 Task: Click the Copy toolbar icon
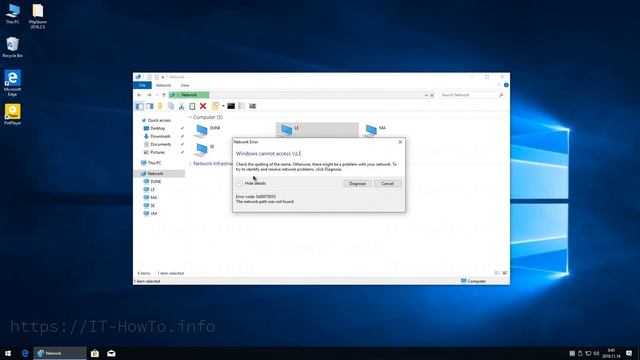tap(171, 106)
